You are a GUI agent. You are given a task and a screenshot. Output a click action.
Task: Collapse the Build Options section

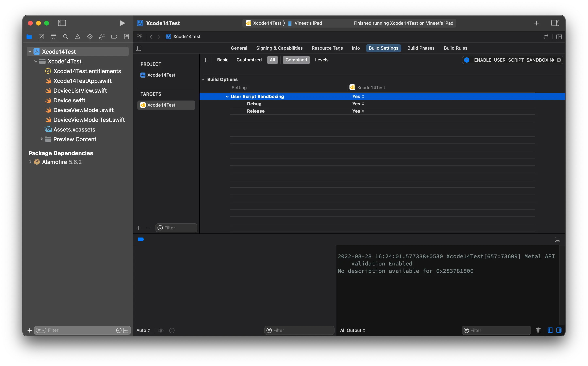click(x=203, y=80)
